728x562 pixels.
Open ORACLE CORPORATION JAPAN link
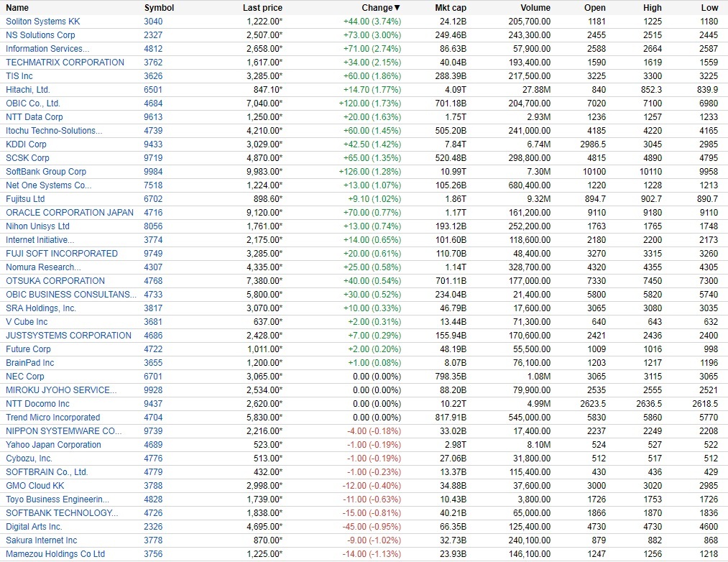[70, 213]
